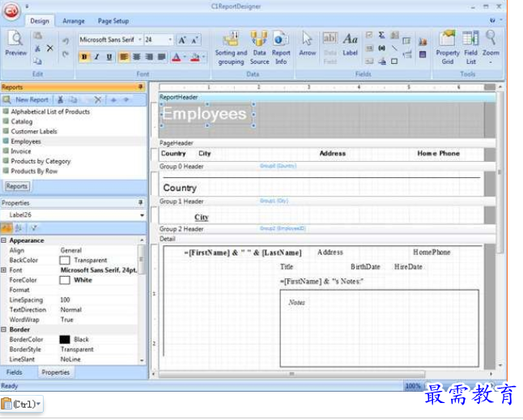Switch to the Page Setup ribbon tab
The image size is (523, 420).
(x=113, y=21)
